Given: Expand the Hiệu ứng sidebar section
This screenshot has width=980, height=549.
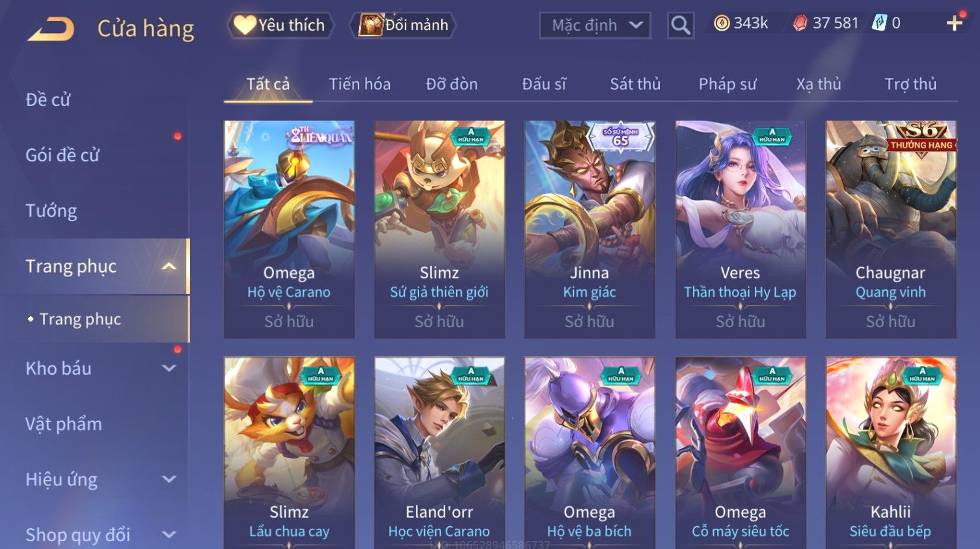Looking at the screenshot, I should coord(169,479).
